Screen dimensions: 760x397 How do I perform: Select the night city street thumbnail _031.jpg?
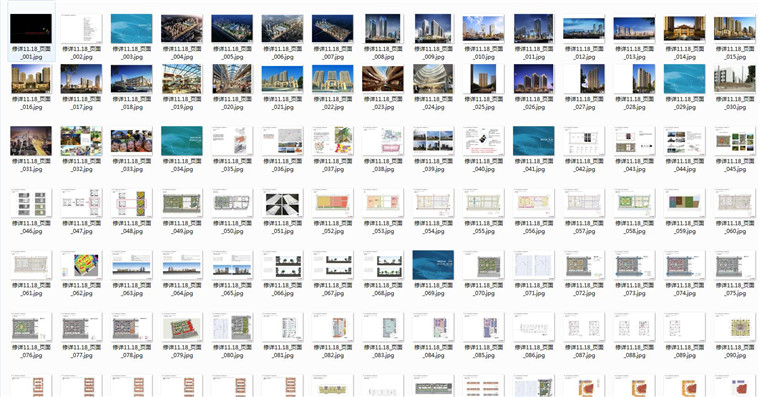coord(31,141)
